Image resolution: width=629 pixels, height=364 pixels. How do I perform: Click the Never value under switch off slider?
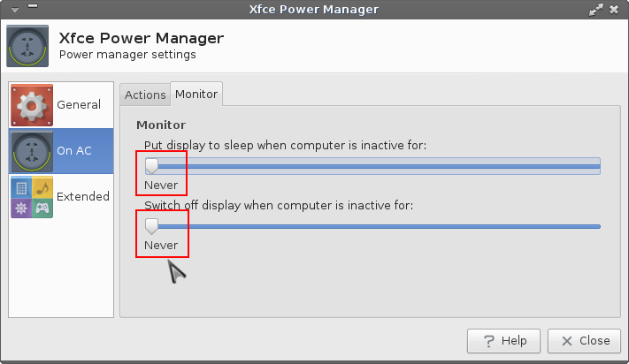[x=161, y=245]
